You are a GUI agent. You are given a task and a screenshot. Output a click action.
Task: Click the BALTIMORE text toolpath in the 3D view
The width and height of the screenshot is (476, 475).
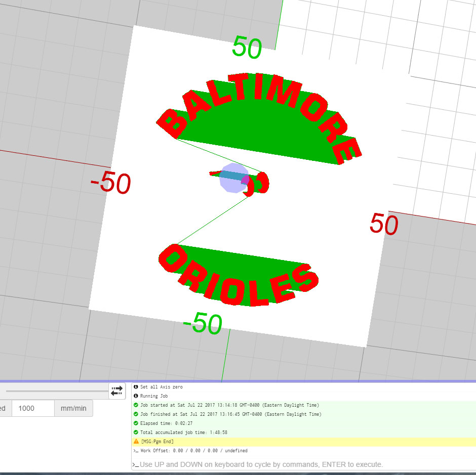(x=259, y=118)
